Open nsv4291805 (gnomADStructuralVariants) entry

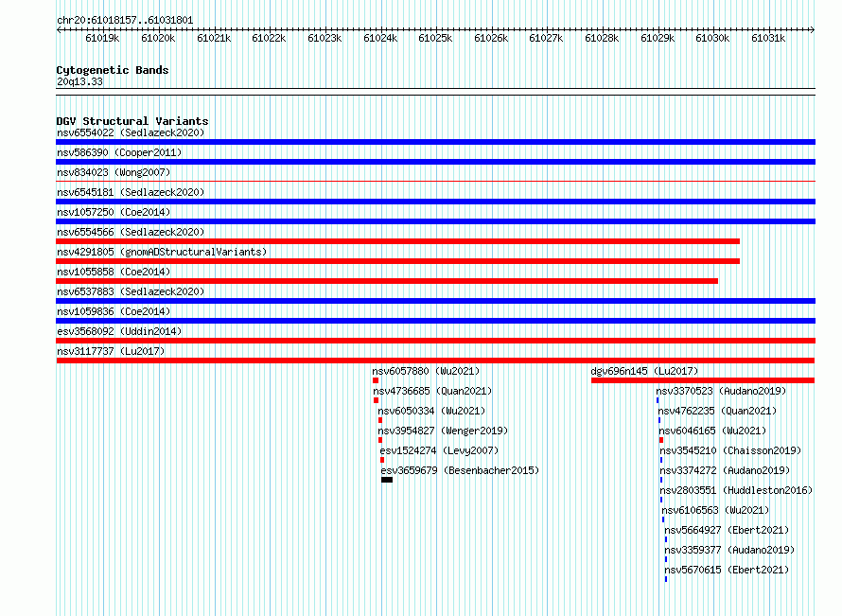[162, 252]
